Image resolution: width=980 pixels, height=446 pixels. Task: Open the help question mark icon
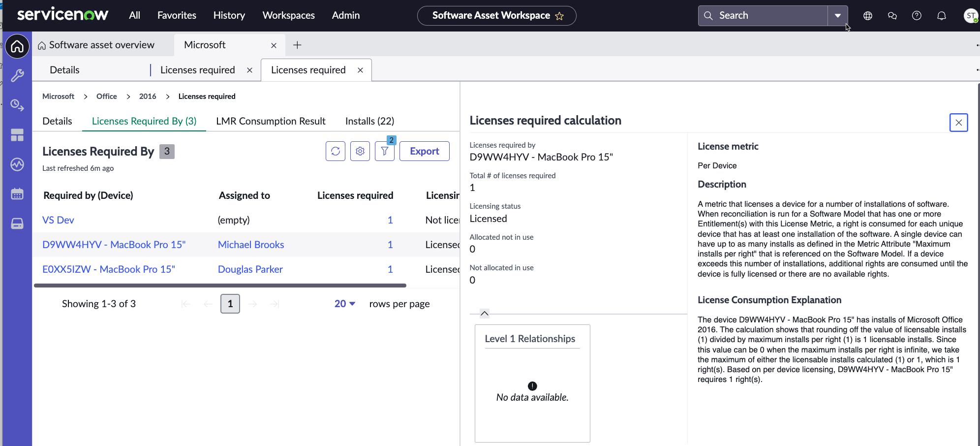[x=917, y=16]
